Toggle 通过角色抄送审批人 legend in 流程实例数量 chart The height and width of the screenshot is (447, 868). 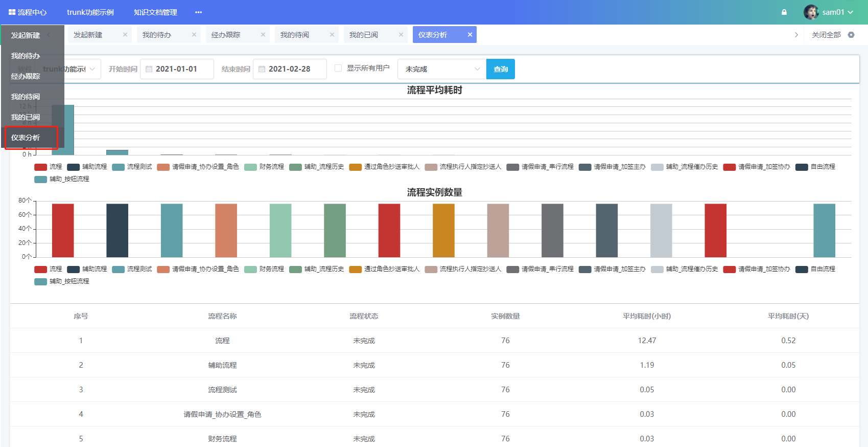pos(384,270)
